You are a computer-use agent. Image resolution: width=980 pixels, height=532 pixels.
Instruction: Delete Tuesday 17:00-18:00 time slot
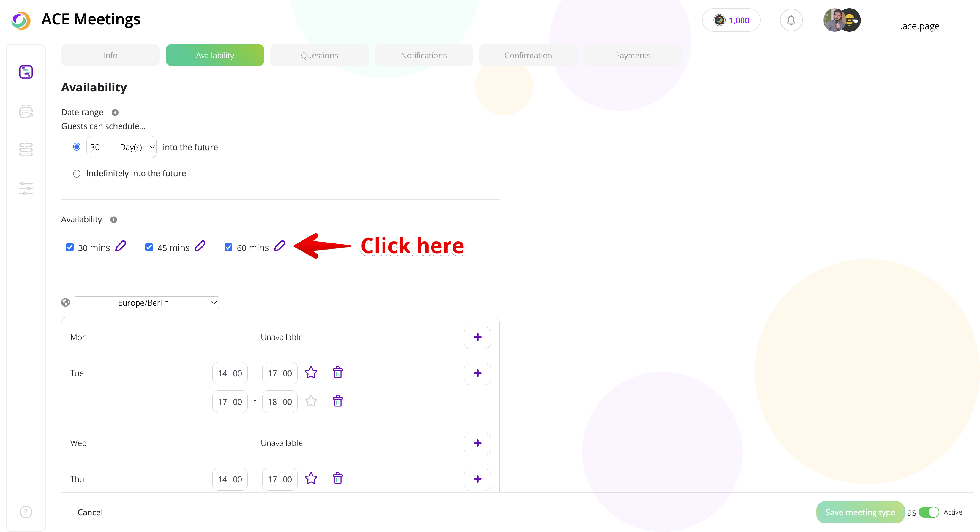click(x=337, y=401)
